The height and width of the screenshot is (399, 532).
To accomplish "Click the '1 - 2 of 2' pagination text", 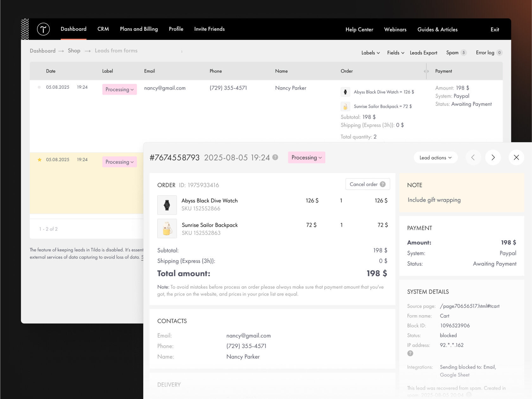I will click(48, 229).
